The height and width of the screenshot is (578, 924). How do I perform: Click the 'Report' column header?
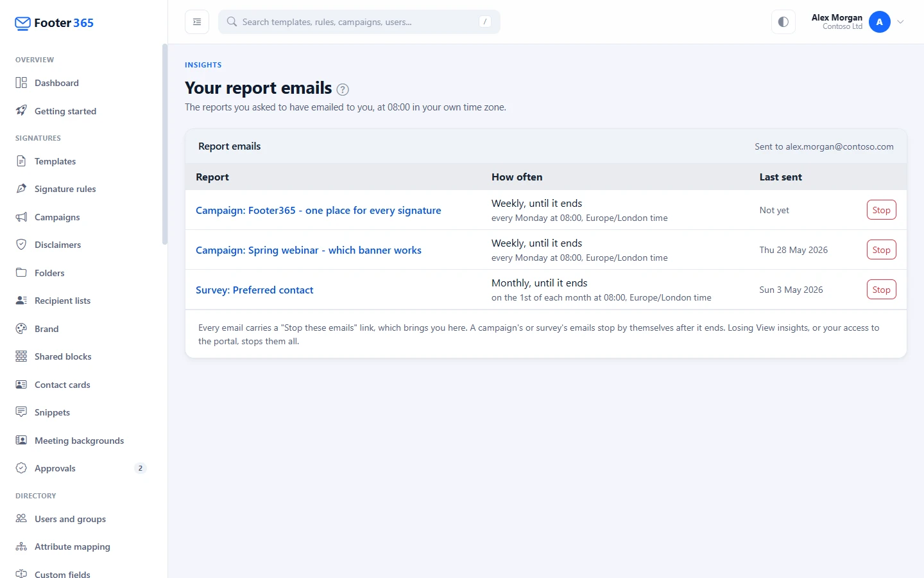[x=212, y=177]
